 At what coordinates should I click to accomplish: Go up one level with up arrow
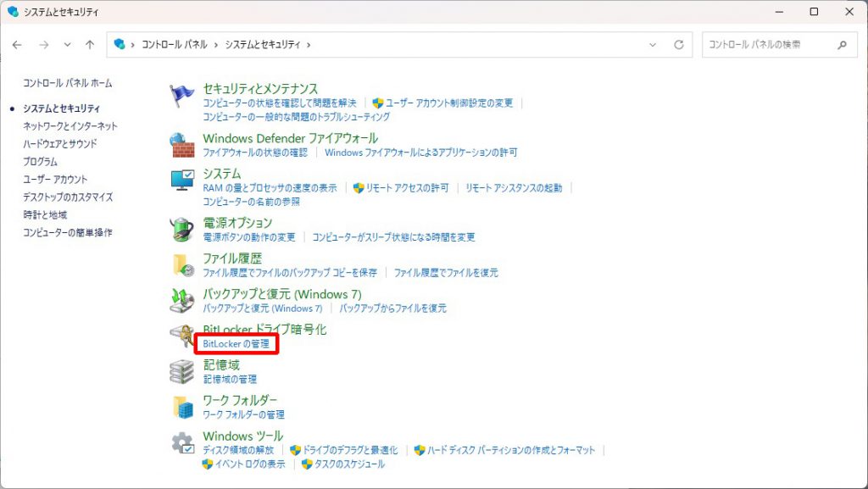point(90,45)
